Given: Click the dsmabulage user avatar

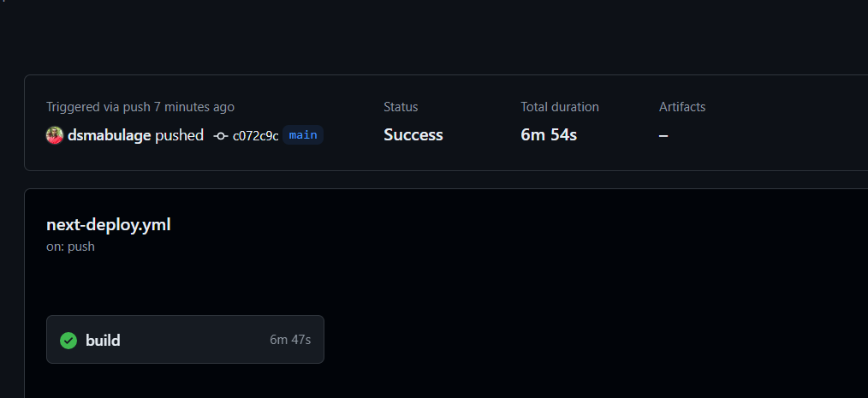Looking at the screenshot, I should coord(55,135).
